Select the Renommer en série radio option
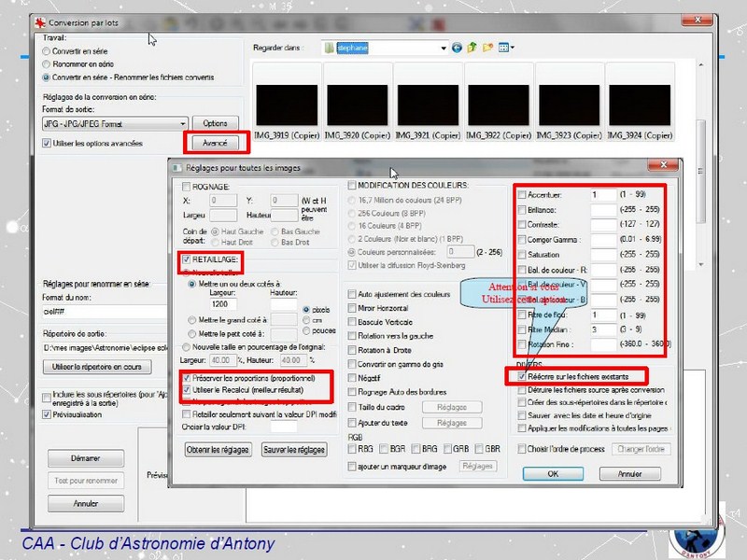 [x=48, y=64]
